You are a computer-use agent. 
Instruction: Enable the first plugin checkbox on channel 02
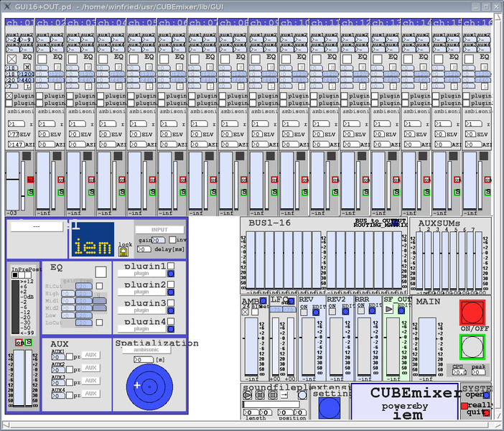[39, 96]
